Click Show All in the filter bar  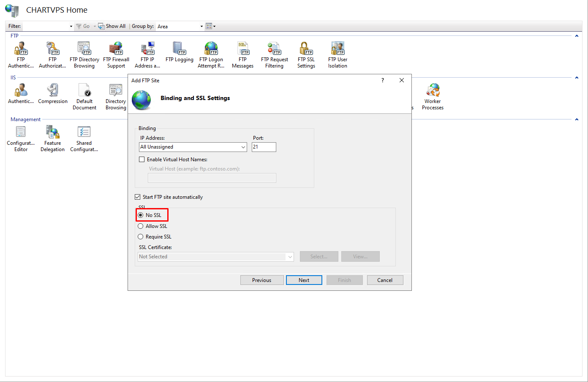(112, 26)
